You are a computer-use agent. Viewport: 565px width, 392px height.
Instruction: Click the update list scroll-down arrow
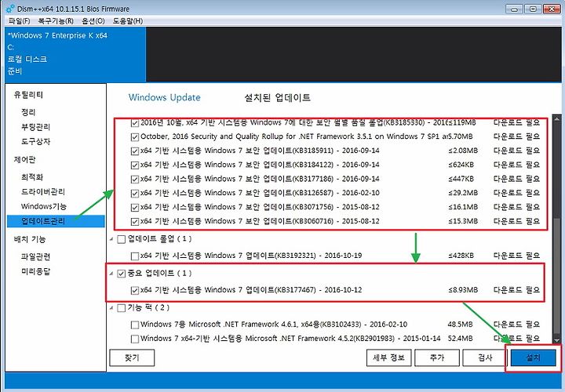[x=557, y=340]
